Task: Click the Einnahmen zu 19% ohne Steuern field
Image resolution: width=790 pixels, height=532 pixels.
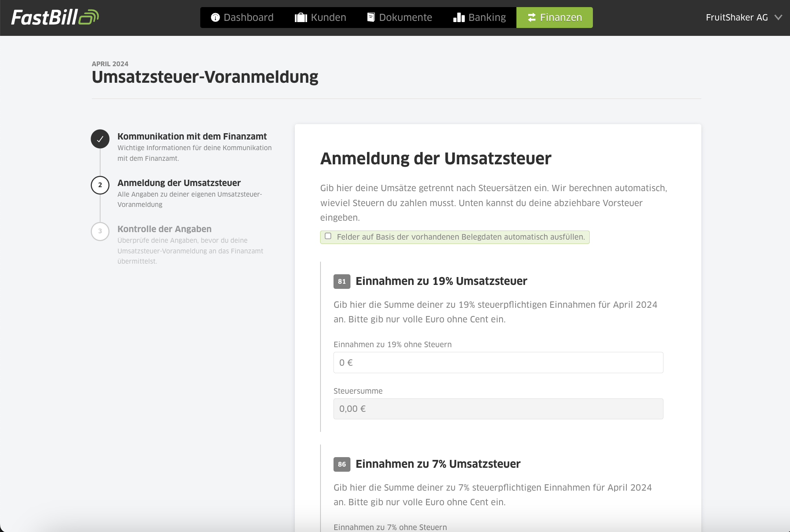Action: coord(498,363)
